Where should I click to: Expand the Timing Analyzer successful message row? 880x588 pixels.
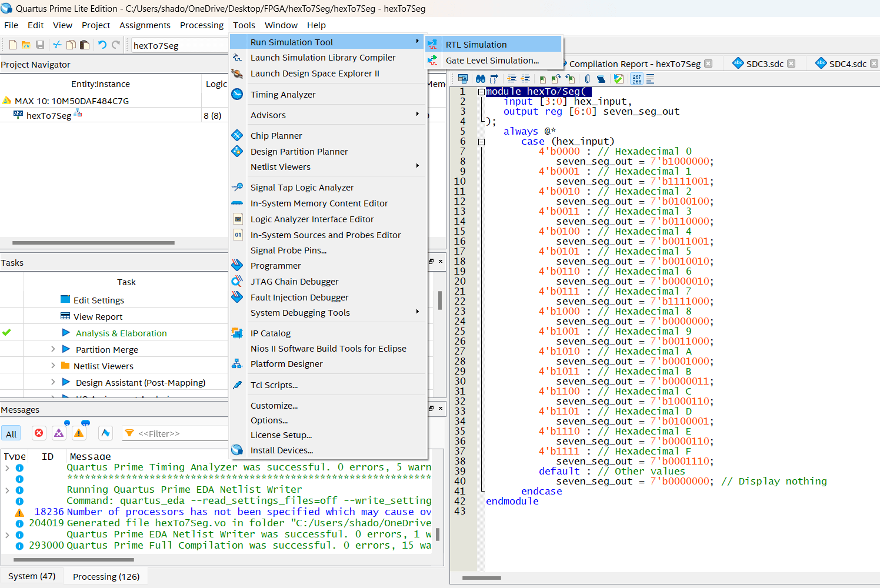pyautogui.click(x=7, y=467)
